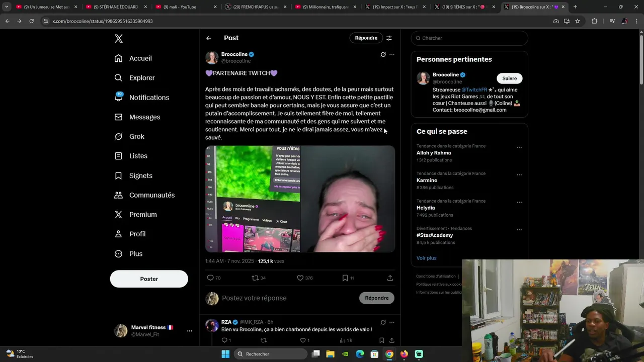Open the Messages page

click(x=137, y=117)
